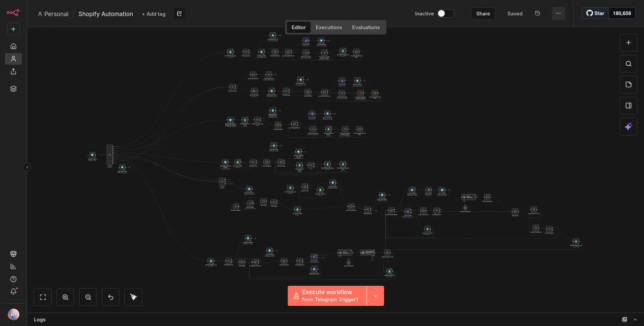This screenshot has width=644, height=326.
Task: Click the zoom out canvas icon
Action: pyautogui.click(x=88, y=297)
